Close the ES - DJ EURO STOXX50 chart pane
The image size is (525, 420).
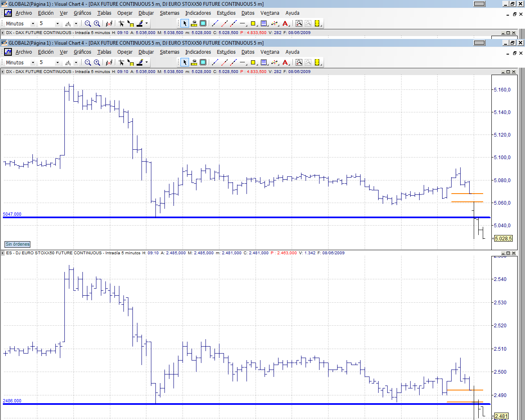(x=514, y=253)
